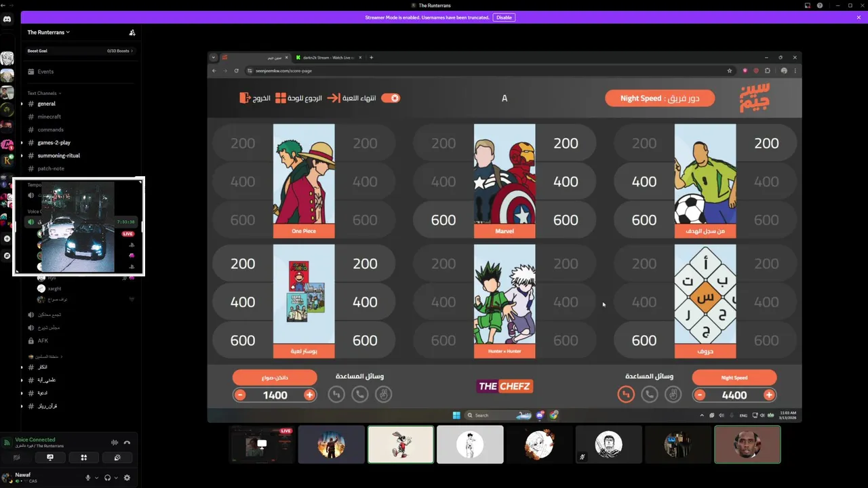Open microphone input options arrow
Image resolution: width=868 pixels, height=488 pixels.
[x=96, y=478]
